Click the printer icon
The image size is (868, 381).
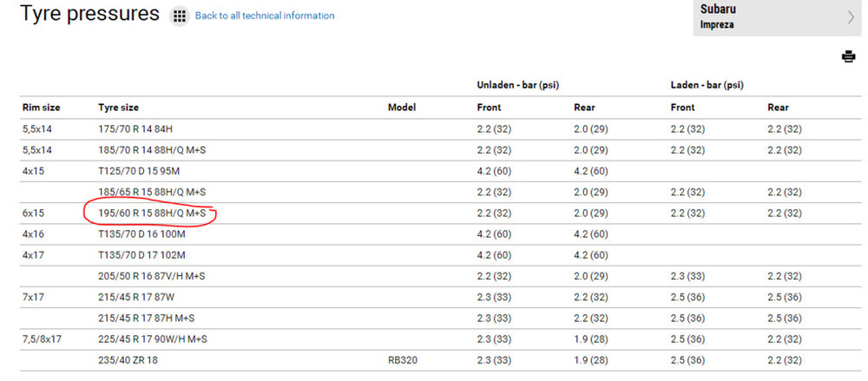click(x=848, y=56)
